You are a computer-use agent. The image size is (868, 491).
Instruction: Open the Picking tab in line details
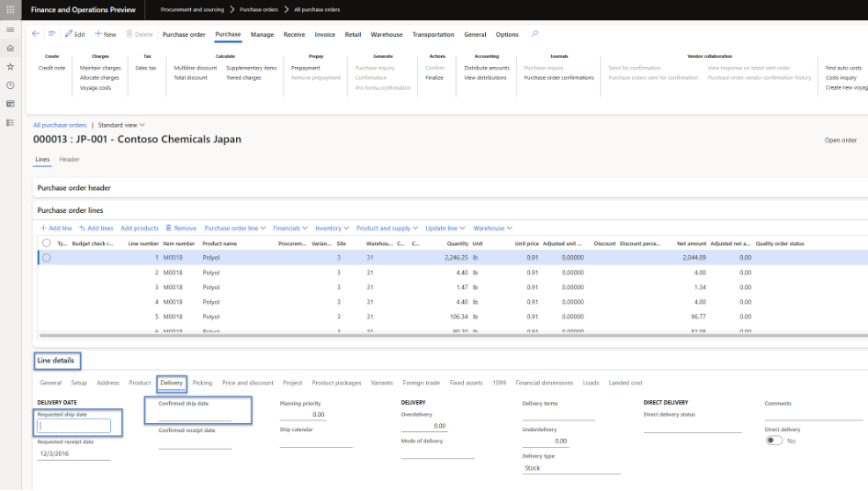point(202,383)
